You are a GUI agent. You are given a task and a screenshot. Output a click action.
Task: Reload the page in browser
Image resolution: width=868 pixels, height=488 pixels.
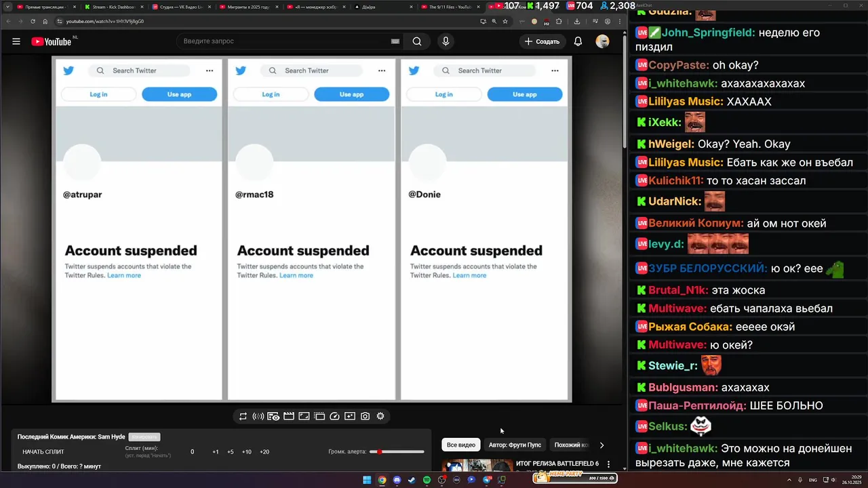click(33, 21)
